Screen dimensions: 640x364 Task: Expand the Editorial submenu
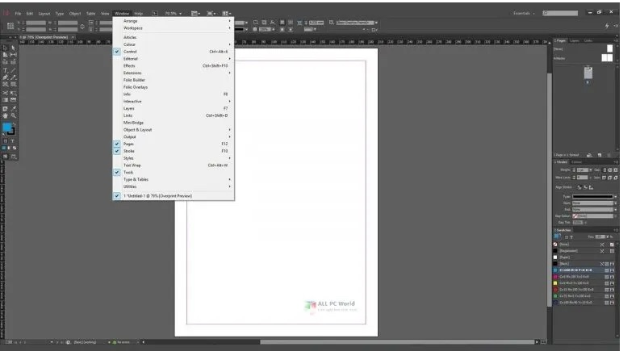click(x=174, y=59)
